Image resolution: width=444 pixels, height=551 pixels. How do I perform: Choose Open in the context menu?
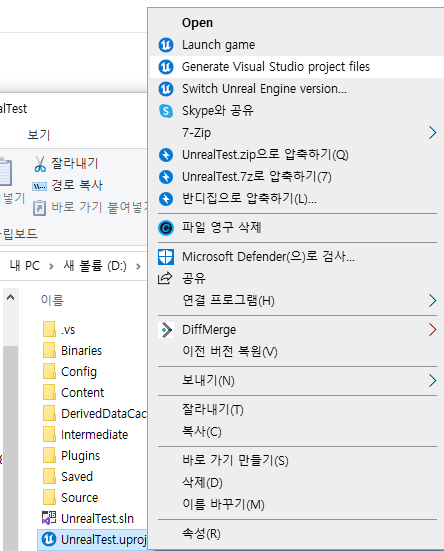pyautogui.click(x=197, y=23)
